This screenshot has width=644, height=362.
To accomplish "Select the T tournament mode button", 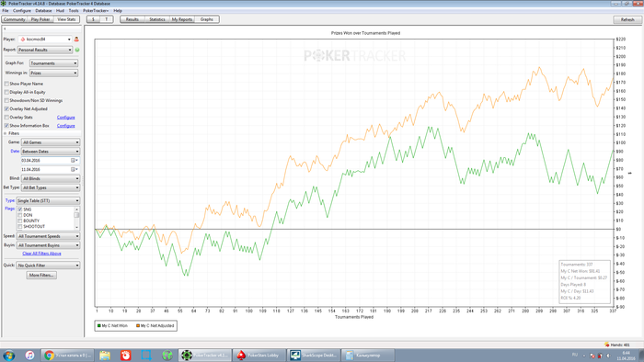I will pyautogui.click(x=107, y=19).
